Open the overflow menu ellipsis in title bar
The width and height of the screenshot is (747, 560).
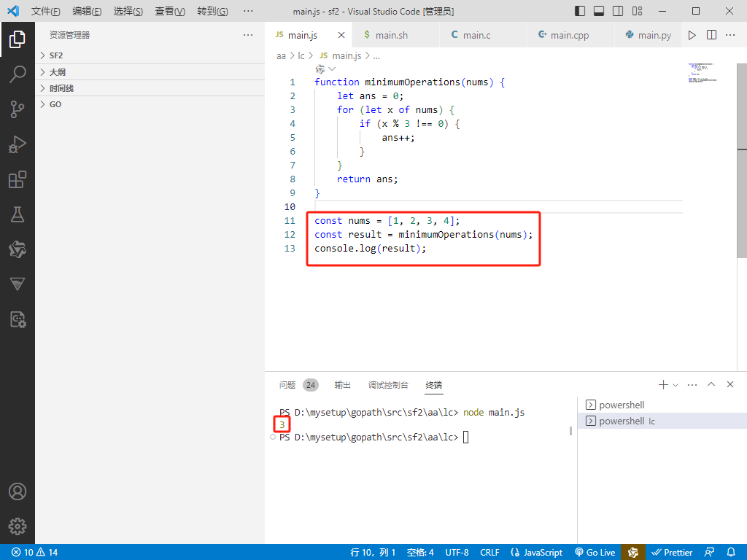248,11
